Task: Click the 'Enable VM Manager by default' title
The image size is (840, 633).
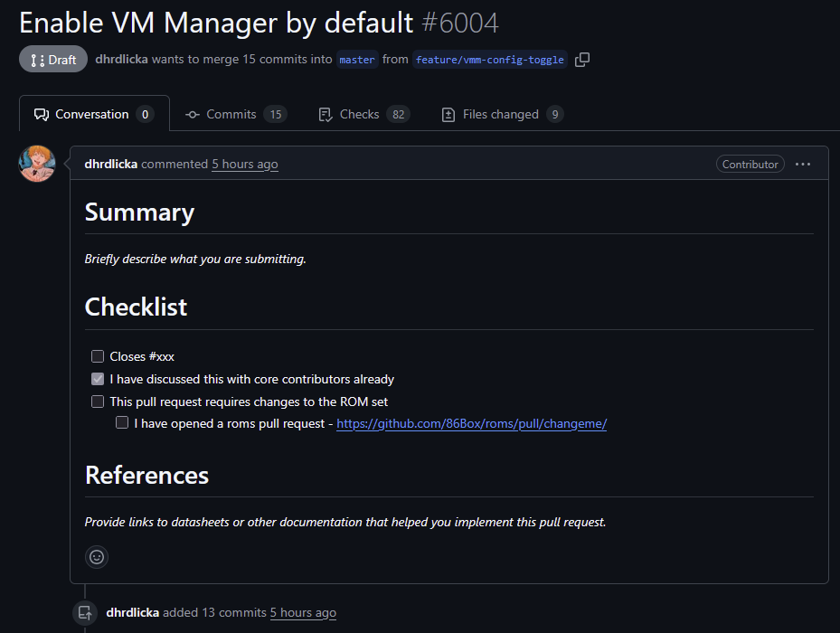Action: coord(216,23)
